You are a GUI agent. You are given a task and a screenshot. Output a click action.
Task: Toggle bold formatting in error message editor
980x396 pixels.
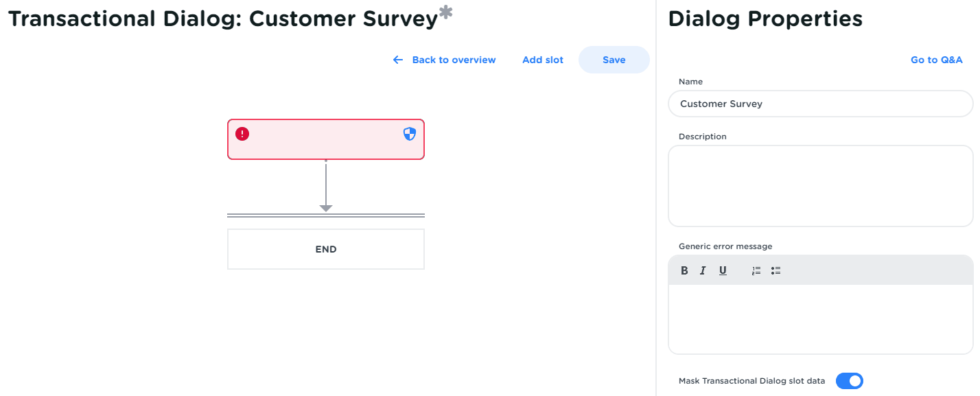click(x=684, y=270)
